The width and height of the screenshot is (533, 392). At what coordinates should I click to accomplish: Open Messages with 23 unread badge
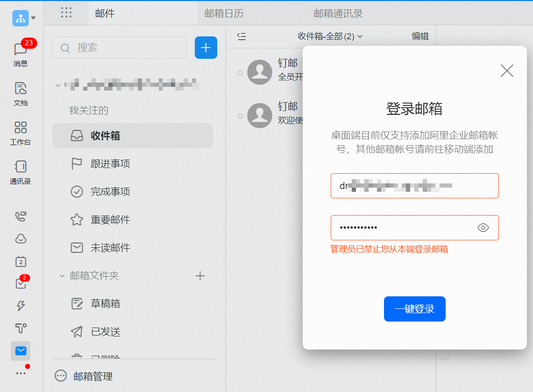(21, 53)
